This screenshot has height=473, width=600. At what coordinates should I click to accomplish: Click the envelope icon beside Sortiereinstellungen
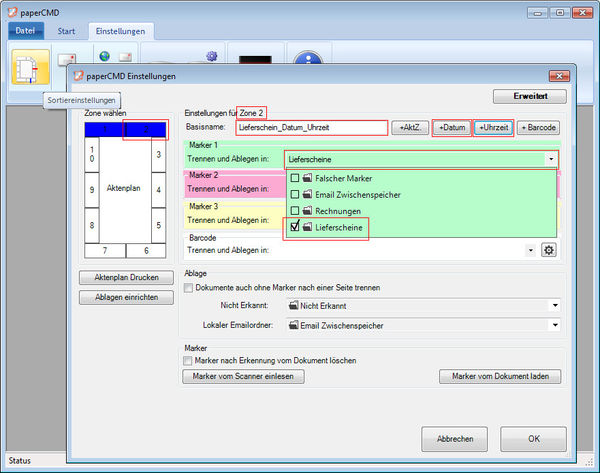(66, 59)
